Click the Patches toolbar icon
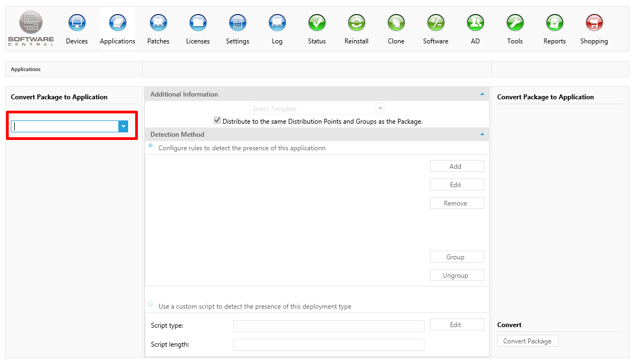633x364 pixels. point(158,23)
